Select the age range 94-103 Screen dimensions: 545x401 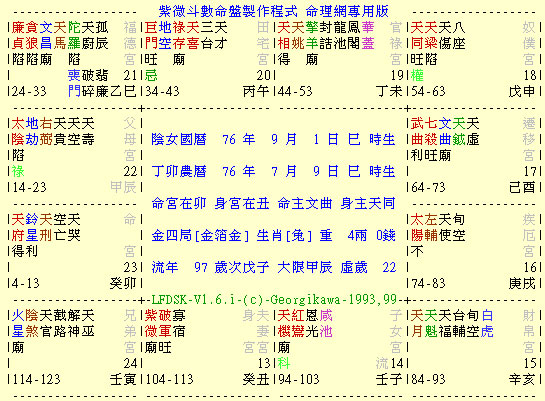point(299,379)
